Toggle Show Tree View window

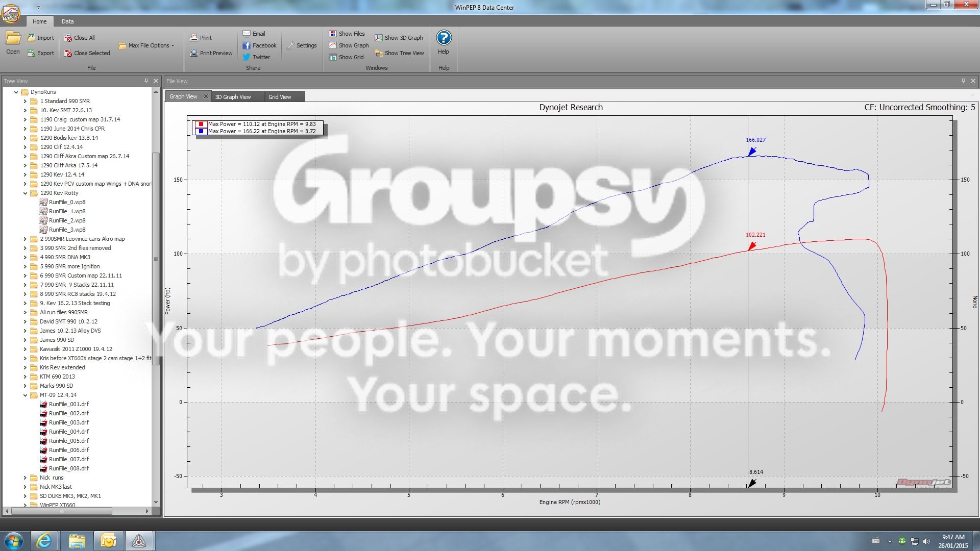(399, 53)
